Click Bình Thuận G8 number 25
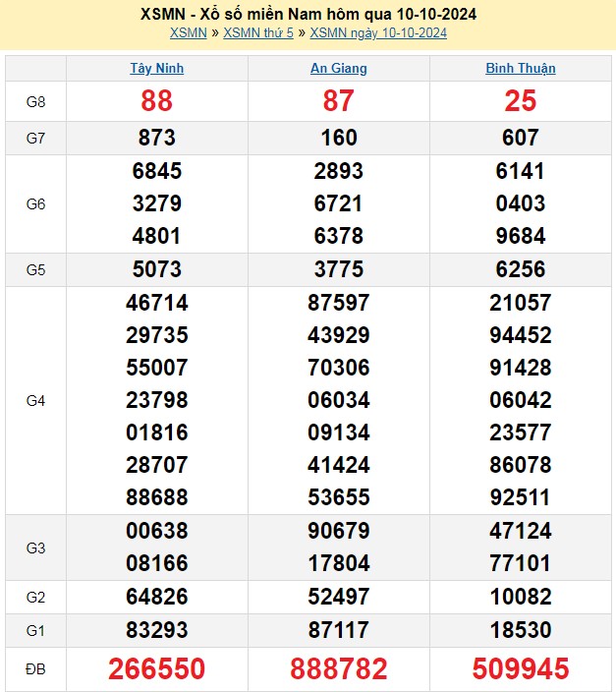 [520, 101]
